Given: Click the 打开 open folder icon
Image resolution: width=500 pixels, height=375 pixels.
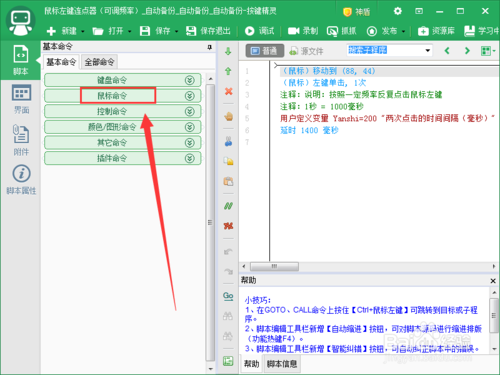Looking at the screenshot, I should click(98, 31).
